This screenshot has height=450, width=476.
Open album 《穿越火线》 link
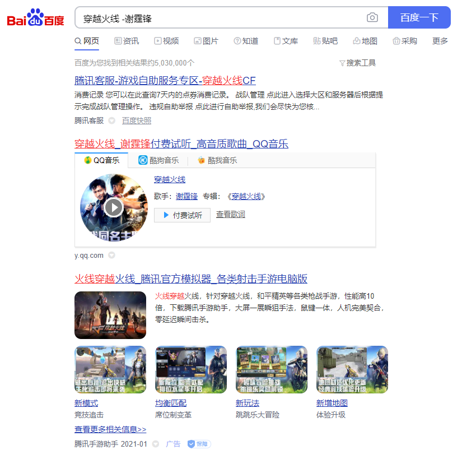click(x=246, y=197)
